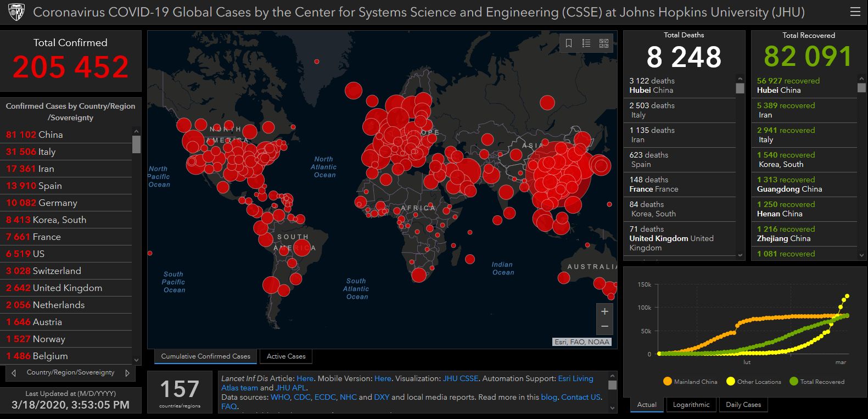Click '56 927 recovered Hubei China' entry
This screenshot has width=868, height=419.
point(804,86)
